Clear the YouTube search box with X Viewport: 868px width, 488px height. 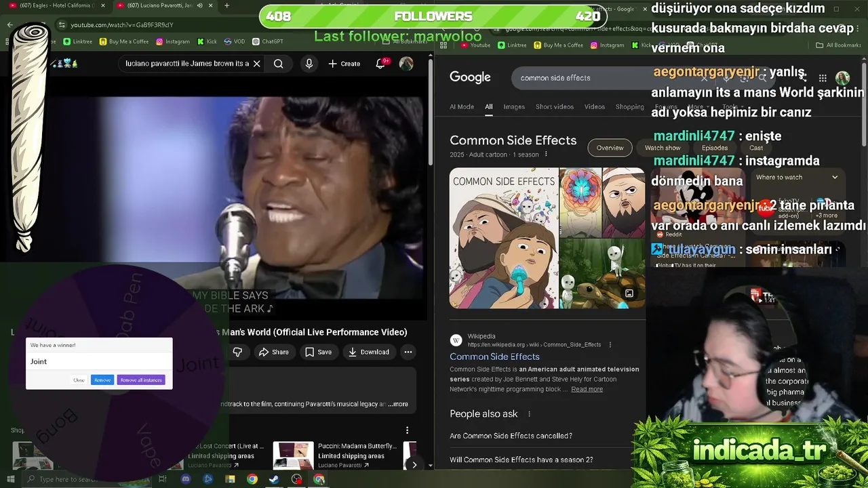point(256,64)
